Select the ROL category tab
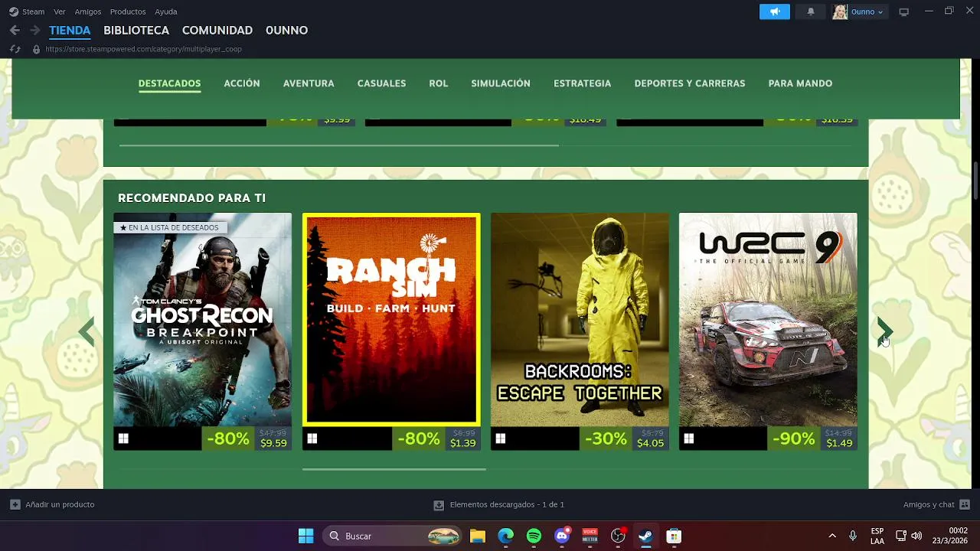Screen dimensions: 980x551 pos(439,83)
